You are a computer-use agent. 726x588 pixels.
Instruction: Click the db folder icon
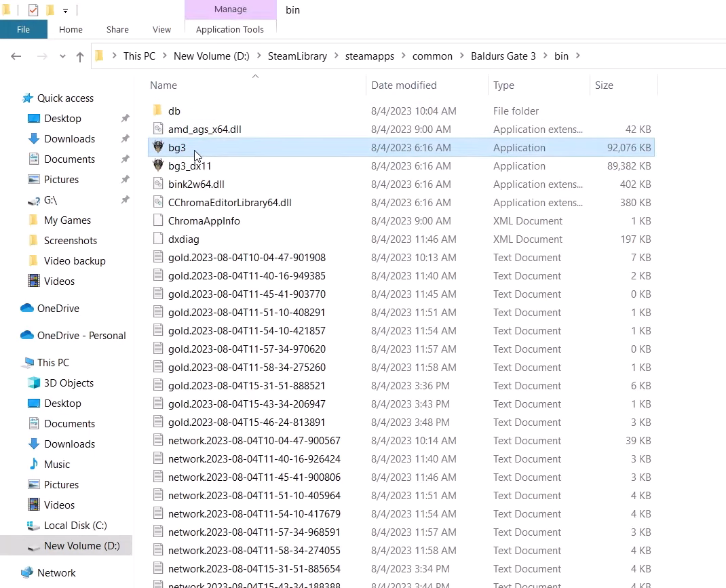(x=158, y=111)
